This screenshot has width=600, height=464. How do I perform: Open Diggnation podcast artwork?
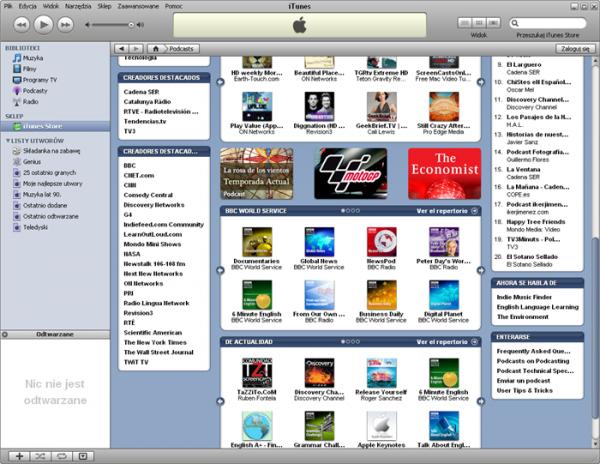pos(319,107)
